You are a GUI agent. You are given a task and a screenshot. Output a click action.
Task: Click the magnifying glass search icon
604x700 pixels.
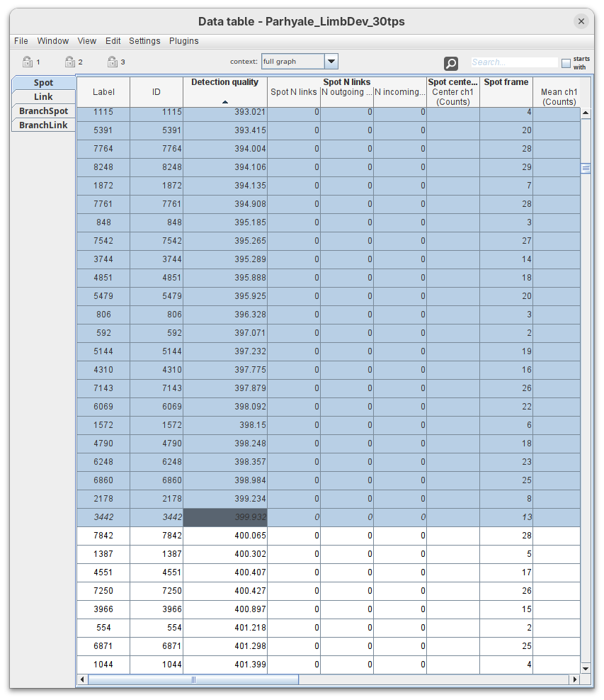tap(451, 64)
